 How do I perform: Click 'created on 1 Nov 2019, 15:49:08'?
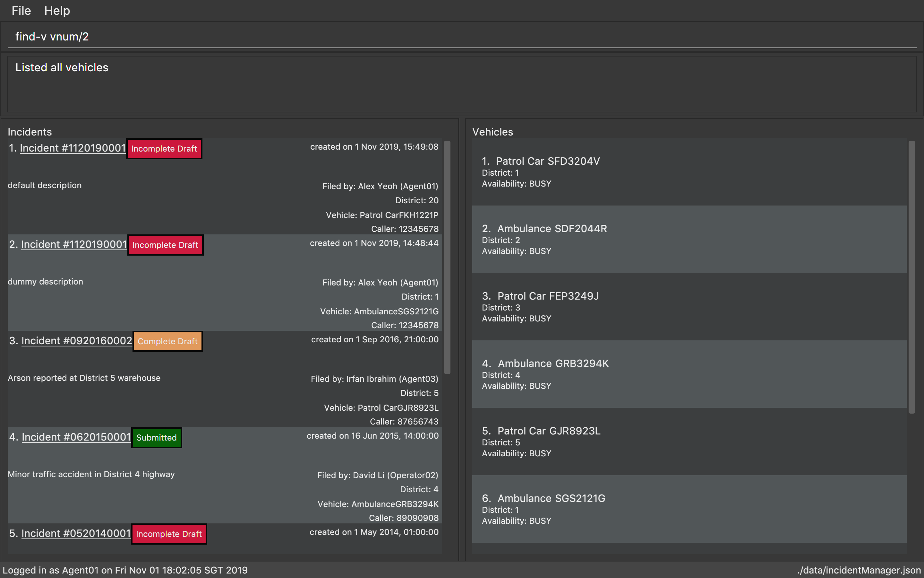(x=374, y=147)
